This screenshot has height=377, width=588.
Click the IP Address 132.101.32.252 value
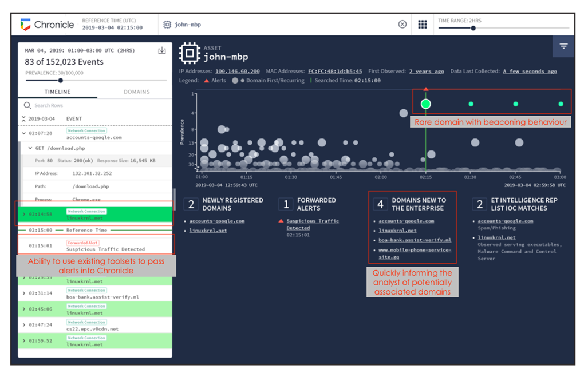coord(92,173)
